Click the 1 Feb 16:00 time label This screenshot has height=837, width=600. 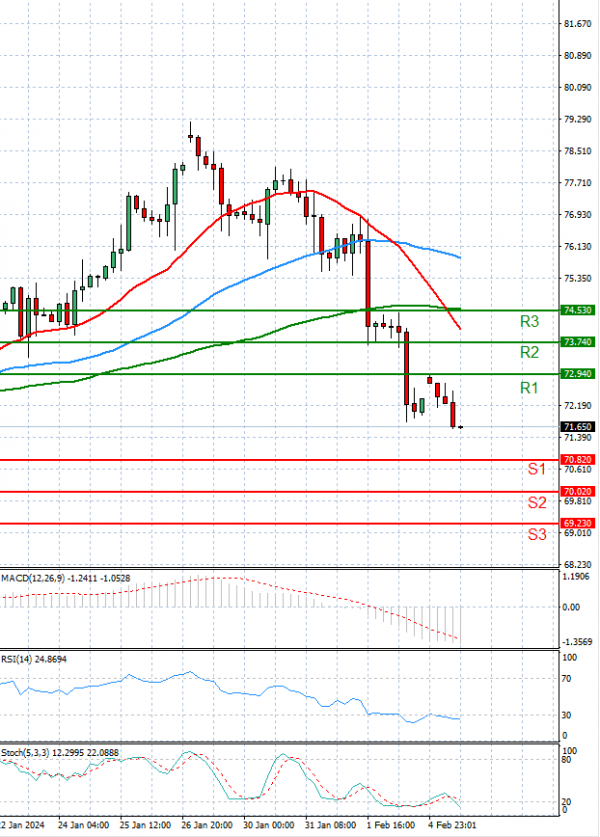(x=392, y=827)
